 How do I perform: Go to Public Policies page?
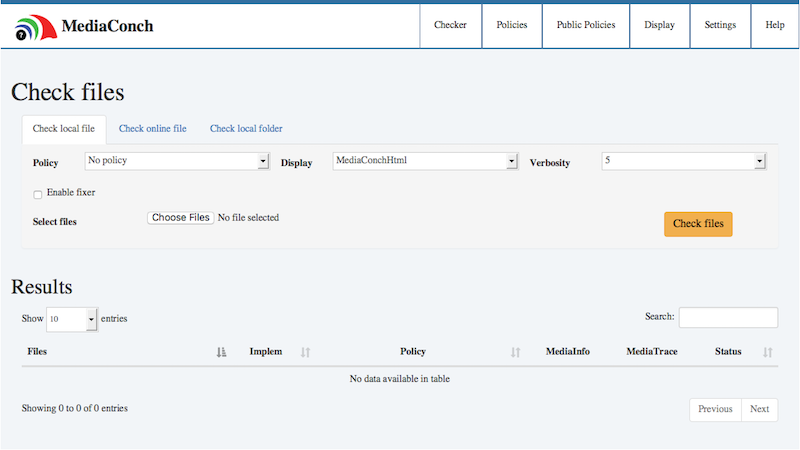pyautogui.click(x=586, y=25)
